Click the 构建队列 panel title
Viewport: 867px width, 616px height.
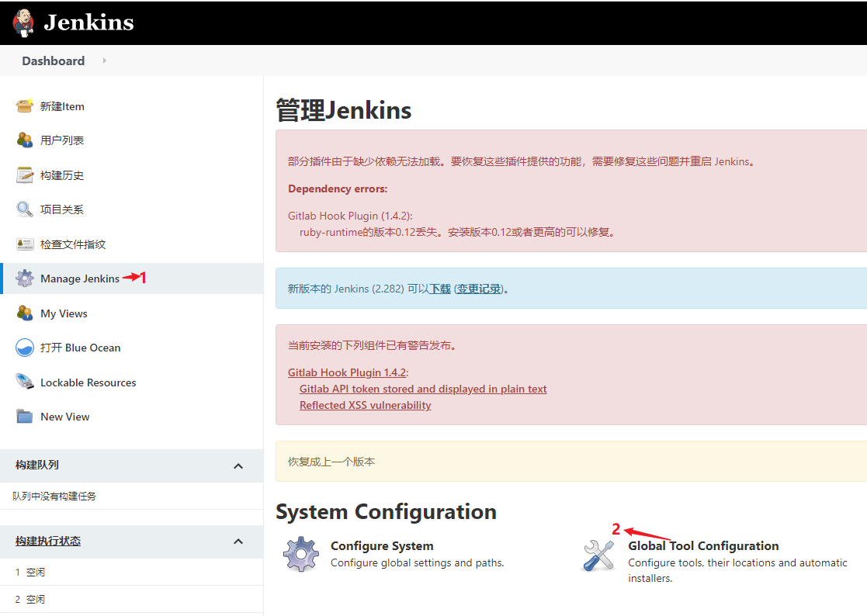[37, 465]
